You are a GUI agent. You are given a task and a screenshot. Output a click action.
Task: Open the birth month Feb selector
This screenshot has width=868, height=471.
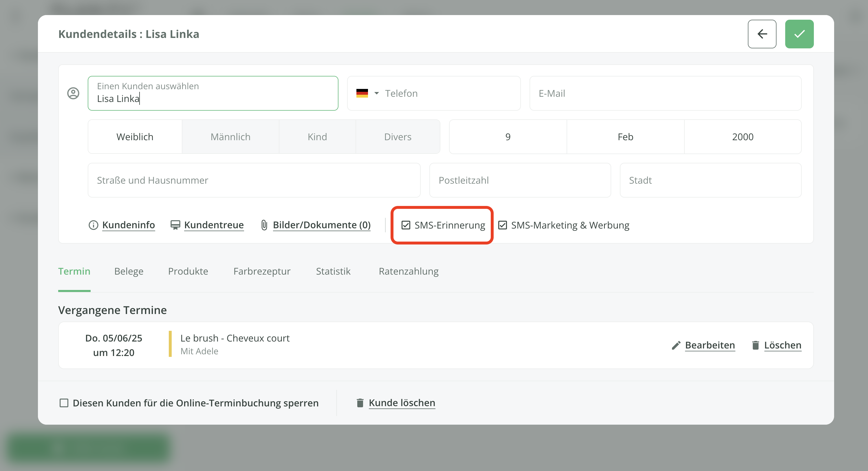(x=625, y=137)
